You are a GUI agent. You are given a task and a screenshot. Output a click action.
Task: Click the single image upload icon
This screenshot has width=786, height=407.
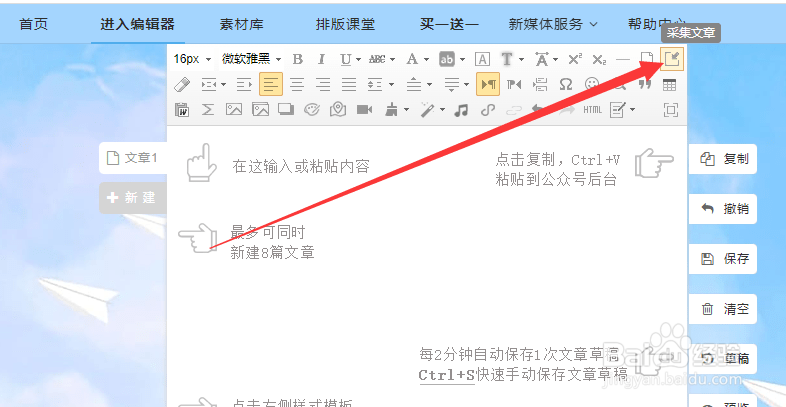pos(234,109)
